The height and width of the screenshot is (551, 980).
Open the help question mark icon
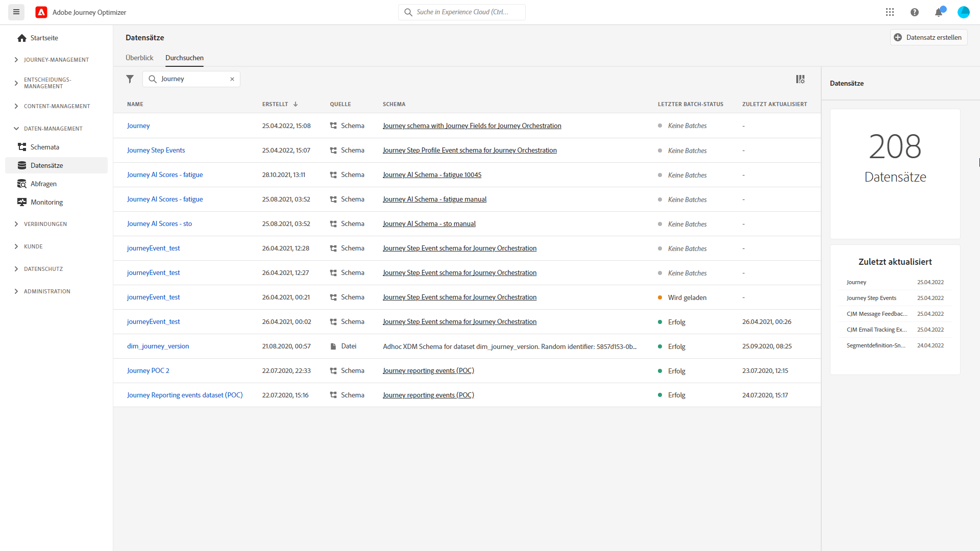click(x=914, y=12)
